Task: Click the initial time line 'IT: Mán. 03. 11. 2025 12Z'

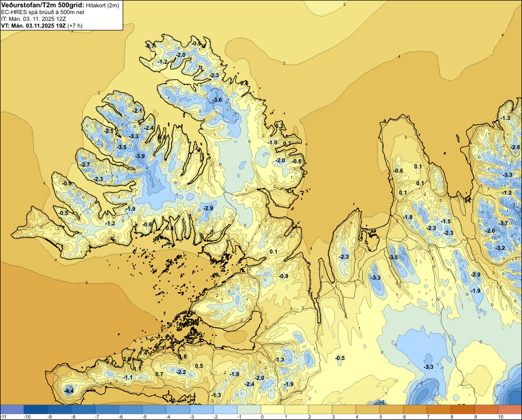Action: tap(33, 19)
